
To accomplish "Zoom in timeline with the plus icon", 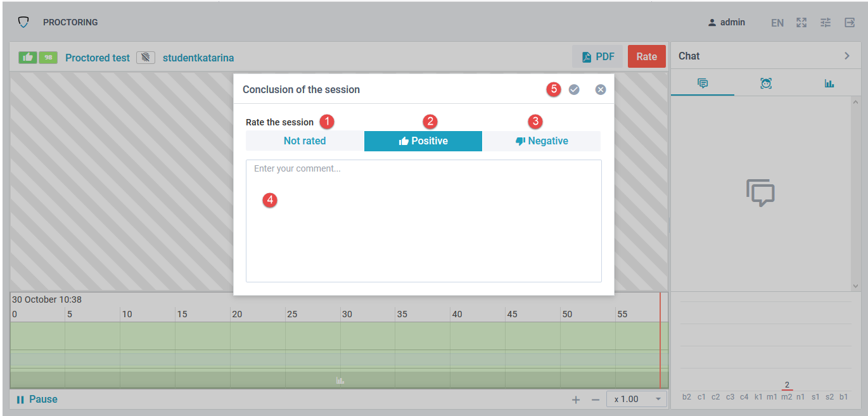I will click(576, 400).
